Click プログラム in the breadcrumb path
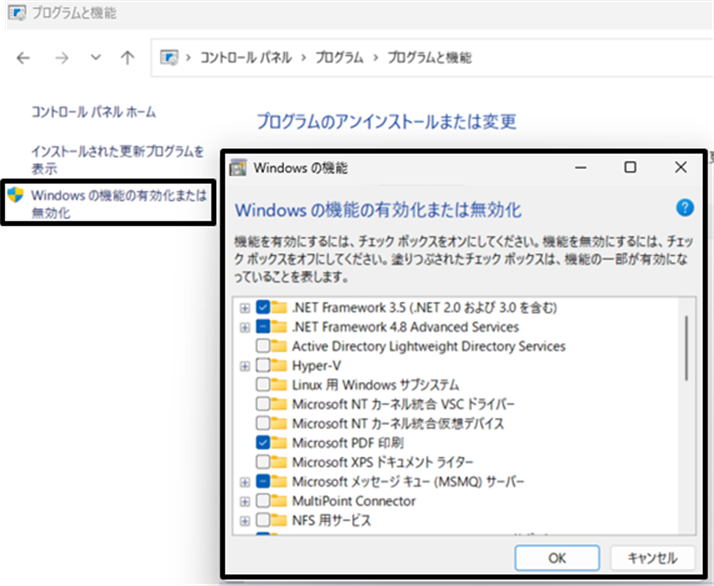This screenshot has height=586, width=714. (x=339, y=58)
